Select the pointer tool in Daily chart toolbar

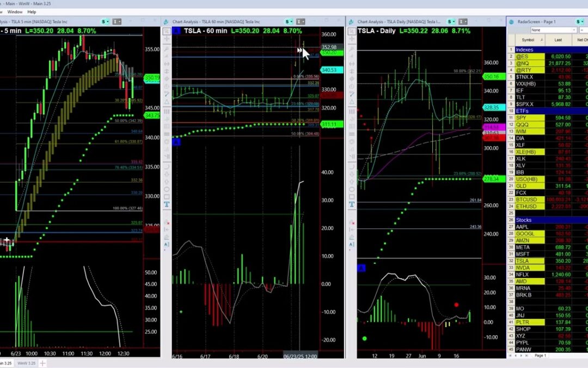(x=352, y=31)
